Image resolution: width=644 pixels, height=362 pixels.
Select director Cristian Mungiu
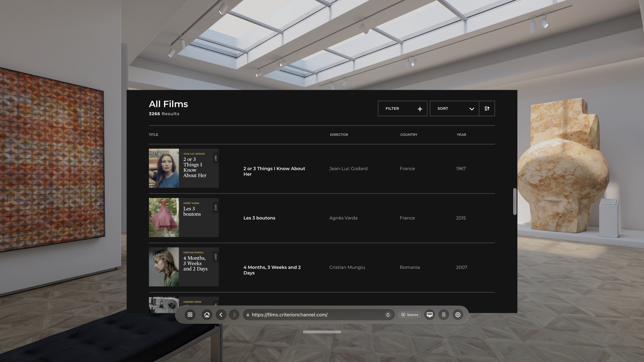347,267
